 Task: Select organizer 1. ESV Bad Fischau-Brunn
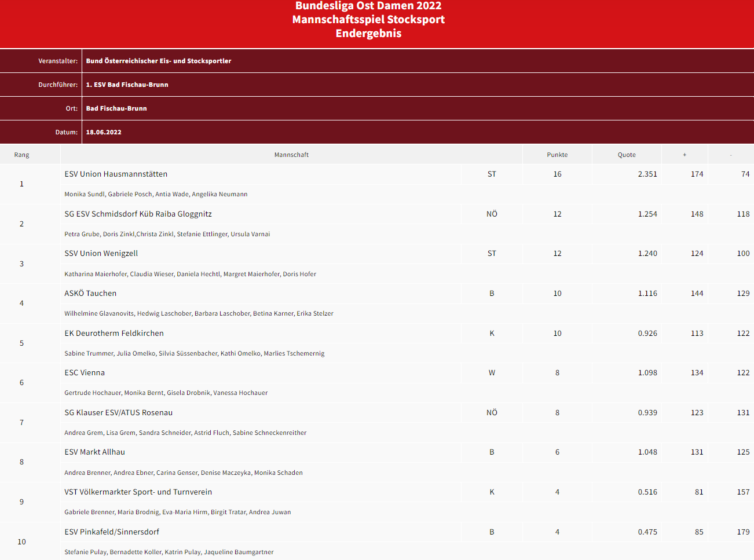pos(127,85)
